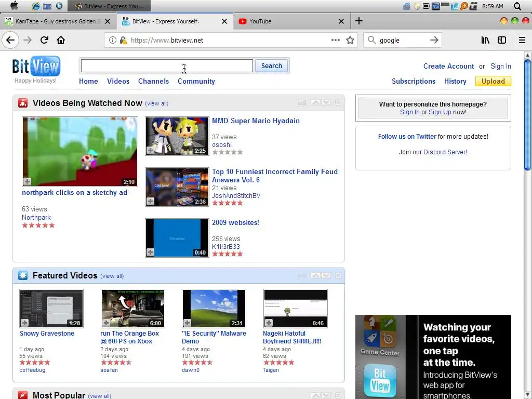Viewport: 532px width, 399px height.
Task: Move Featured Videos module up
Action: tap(316, 275)
